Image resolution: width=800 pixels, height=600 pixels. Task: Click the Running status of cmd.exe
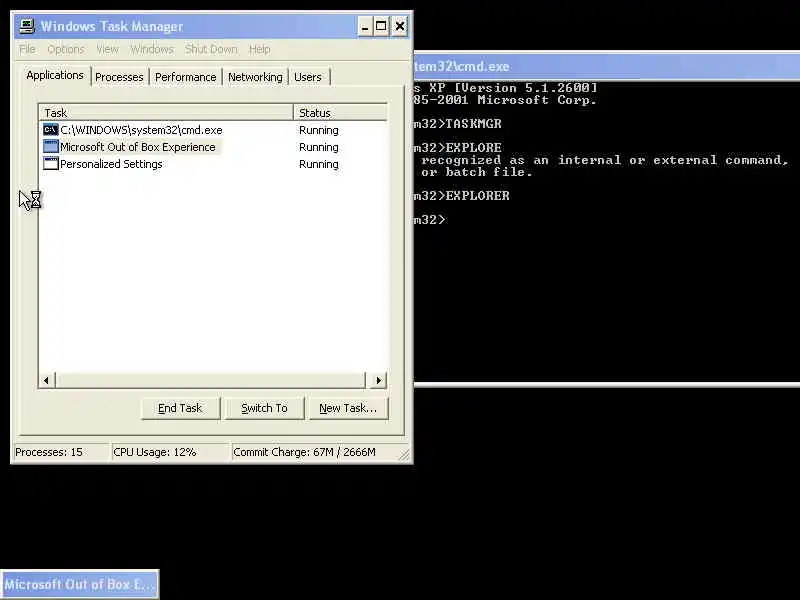[x=319, y=130]
